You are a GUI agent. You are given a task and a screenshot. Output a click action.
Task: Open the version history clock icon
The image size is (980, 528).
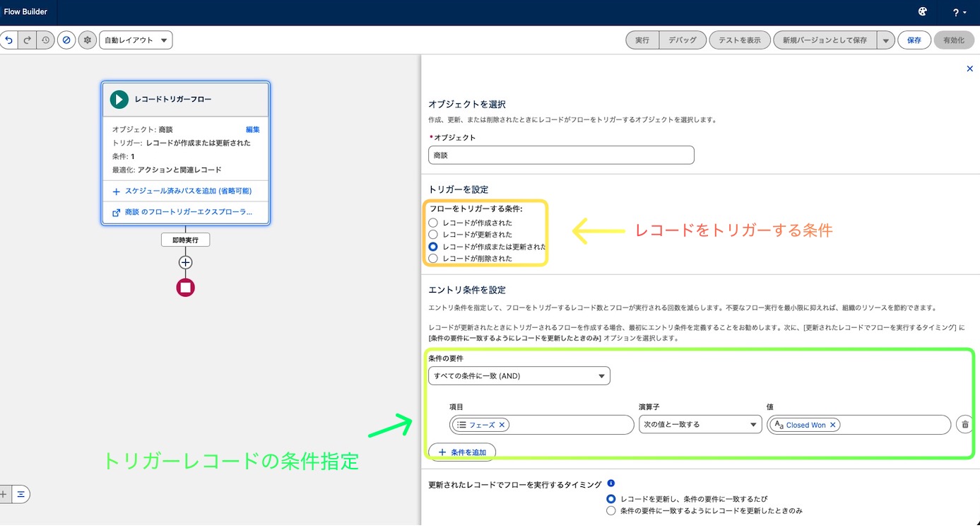pos(45,40)
